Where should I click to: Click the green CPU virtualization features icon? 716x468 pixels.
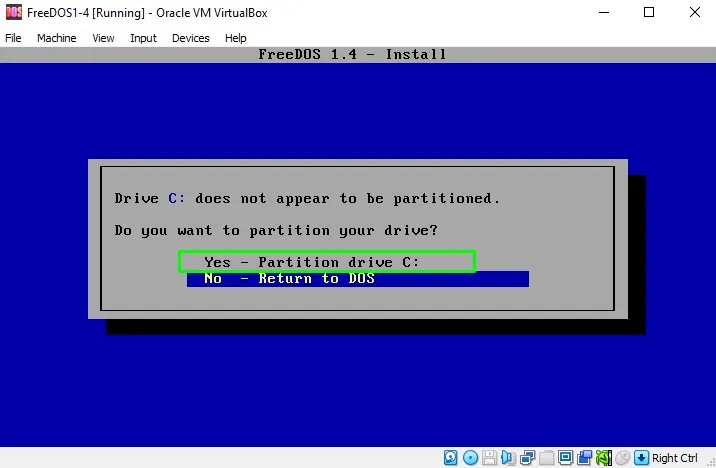click(604, 457)
